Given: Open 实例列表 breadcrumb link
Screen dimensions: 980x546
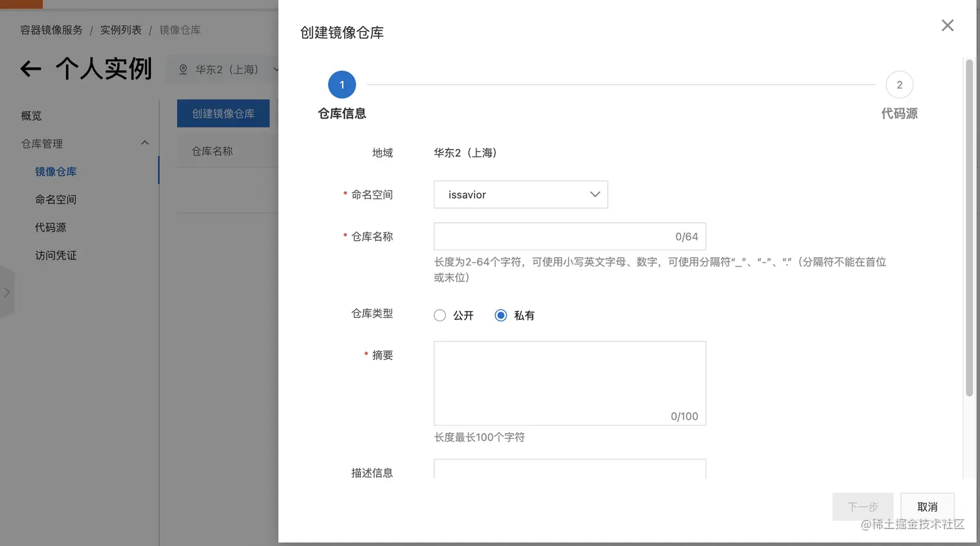Looking at the screenshot, I should coord(121,30).
